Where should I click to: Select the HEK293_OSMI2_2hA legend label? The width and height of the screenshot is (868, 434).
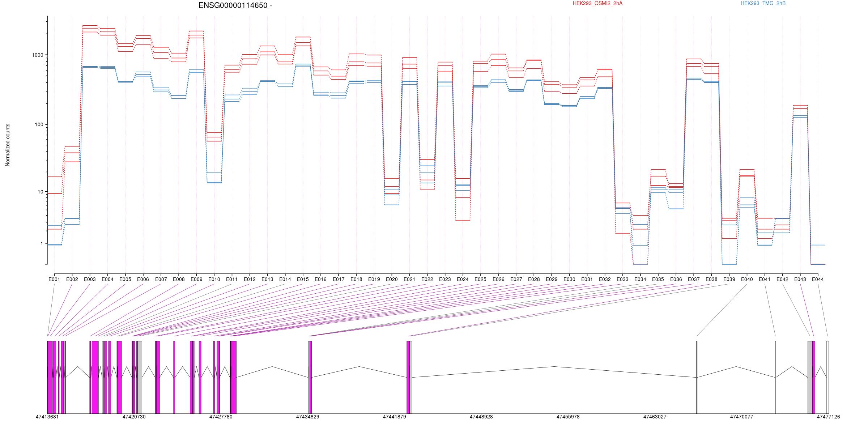(597, 3)
